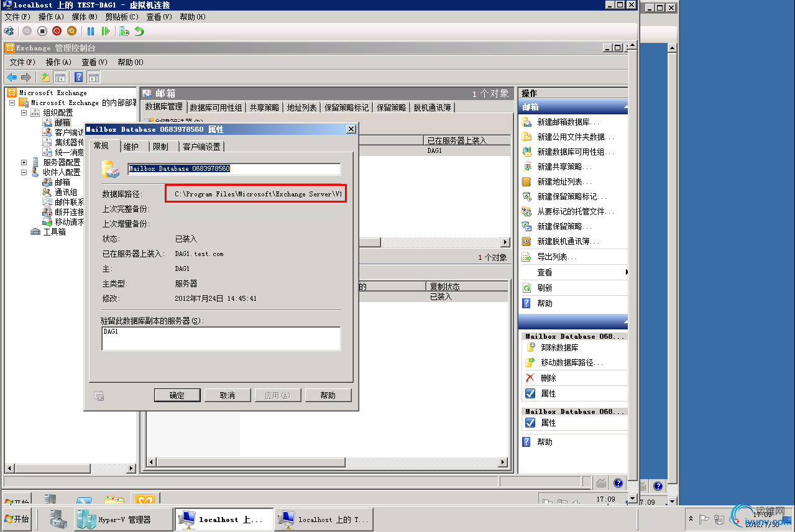The height and width of the screenshot is (532, 795).
Task: Click the 帮助 button in properties dialog
Action: coord(328,395)
